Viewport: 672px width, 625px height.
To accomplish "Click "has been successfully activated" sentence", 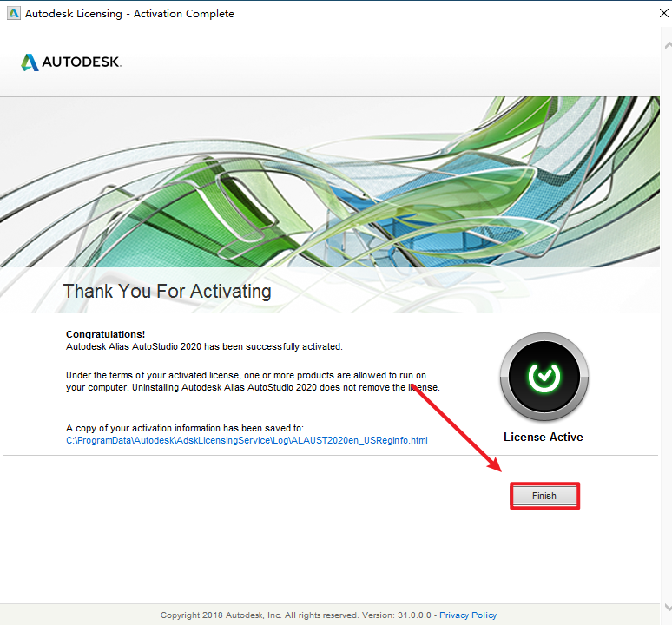I will pyautogui.click(x=204, y=346).
